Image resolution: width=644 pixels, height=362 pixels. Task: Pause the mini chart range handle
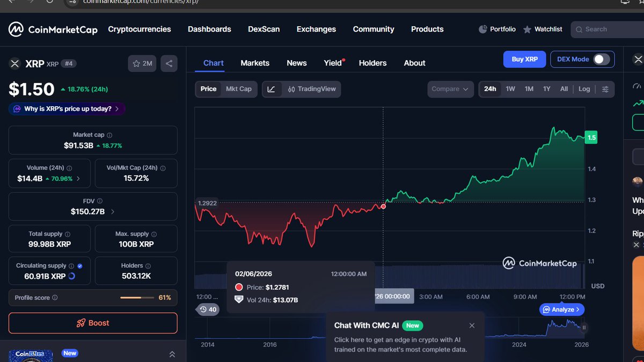[584, 327]
